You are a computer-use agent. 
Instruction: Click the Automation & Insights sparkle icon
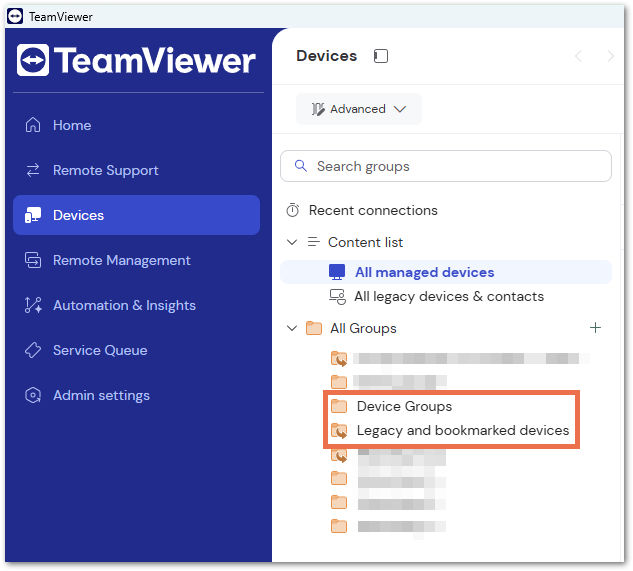click(33, 305)
